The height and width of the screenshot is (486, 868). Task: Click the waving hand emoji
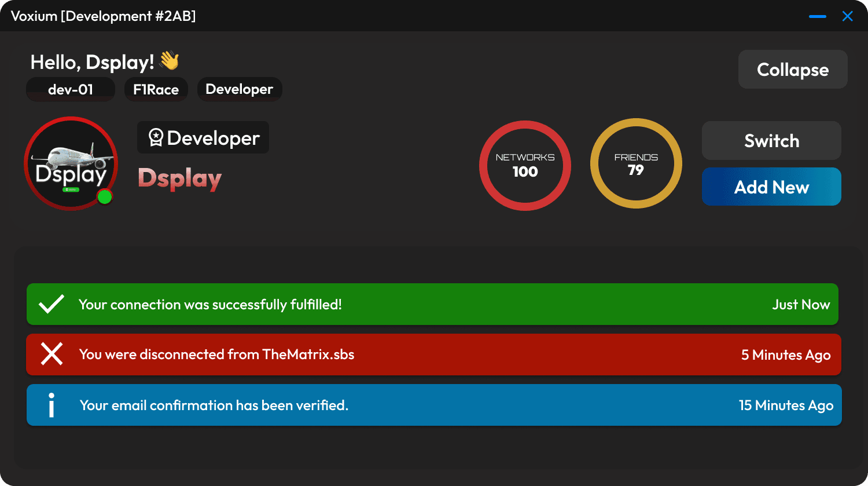pos(170,61)
